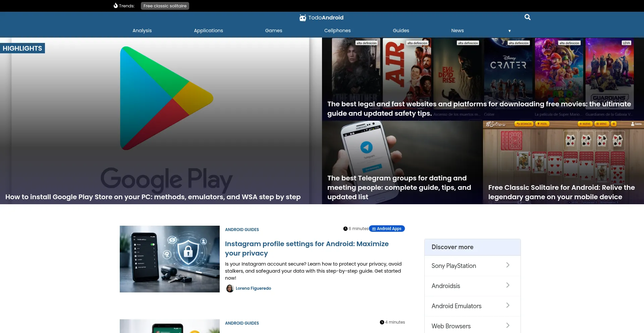Screen dimensions: 644x333
Task: Expand Androidsis chevron
Action: [508, 285]
